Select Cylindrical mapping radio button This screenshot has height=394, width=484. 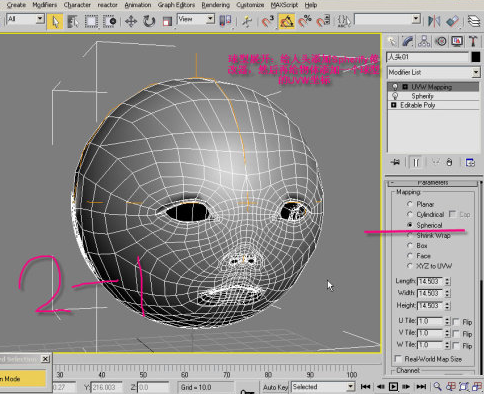[x=410, y=214]
